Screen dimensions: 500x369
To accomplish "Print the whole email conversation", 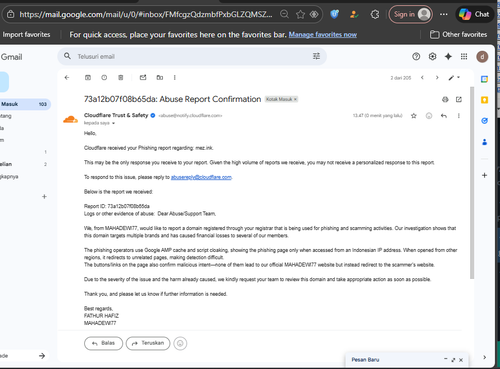I will [x=445, y=99].
